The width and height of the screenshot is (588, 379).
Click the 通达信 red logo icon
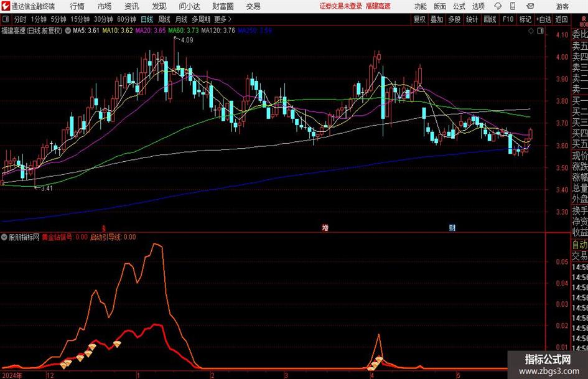click(5, 6)
